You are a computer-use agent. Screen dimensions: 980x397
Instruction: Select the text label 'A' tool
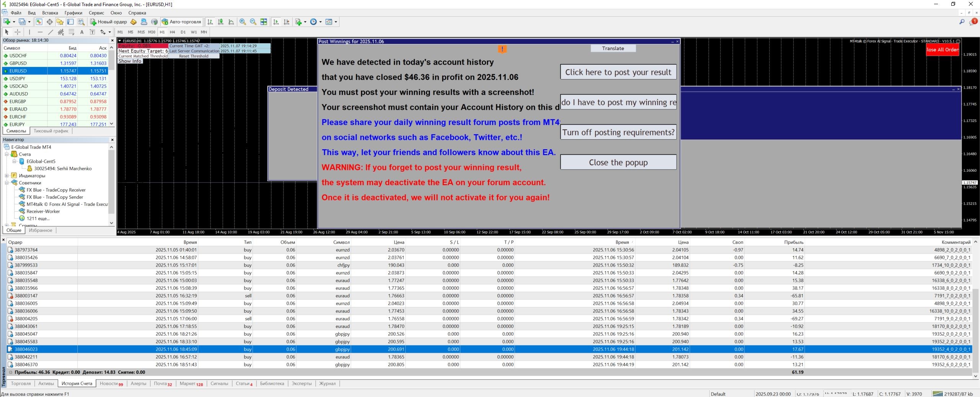pos(82,32)
